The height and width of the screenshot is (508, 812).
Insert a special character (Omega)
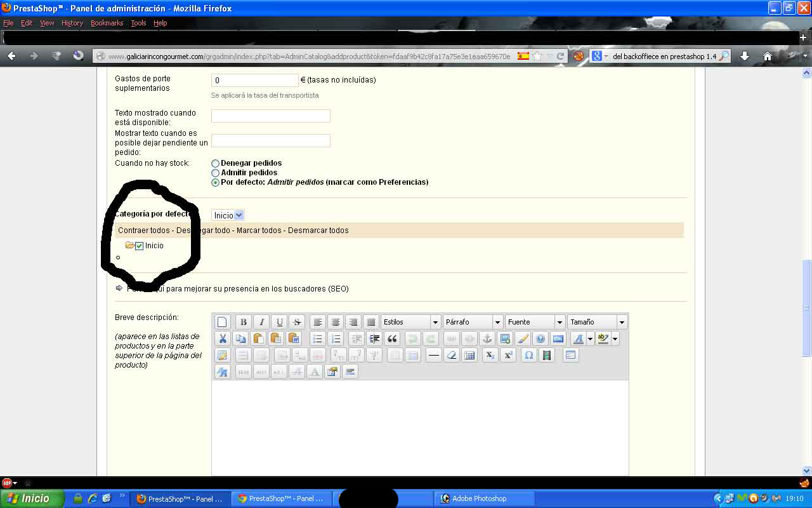pos(528,355)
